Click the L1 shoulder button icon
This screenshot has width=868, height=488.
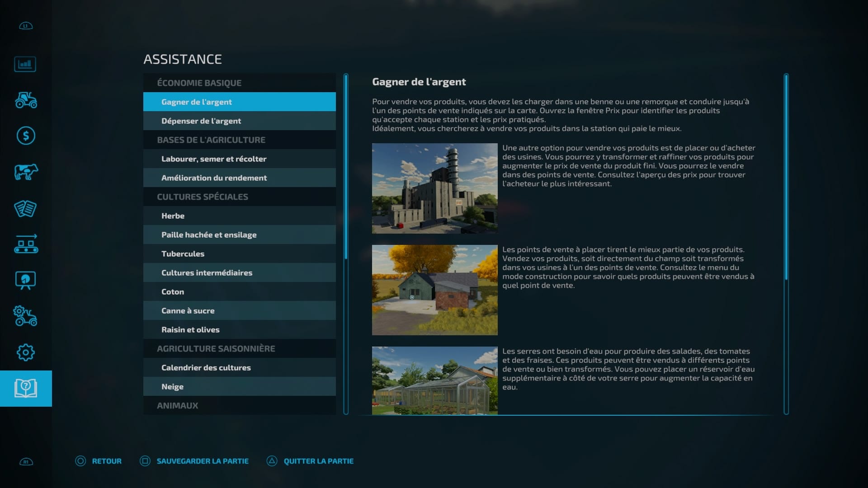(x=26, y=26)
